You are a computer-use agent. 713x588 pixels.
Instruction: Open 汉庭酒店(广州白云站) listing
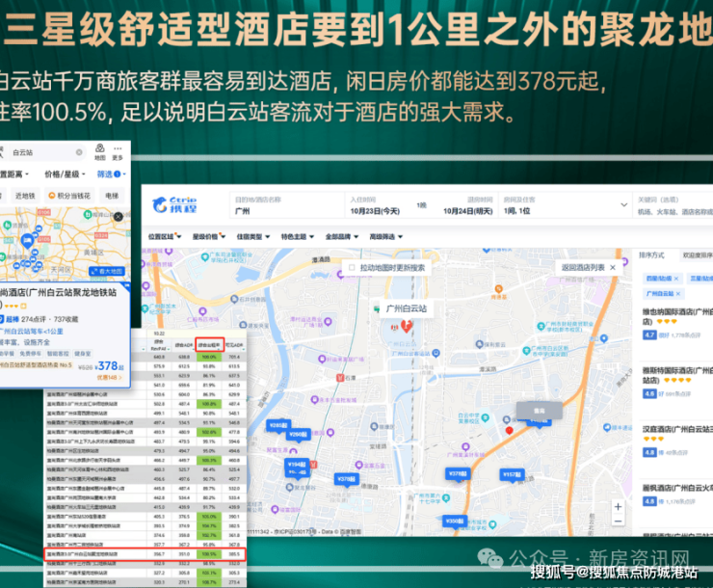click(677, 429)
